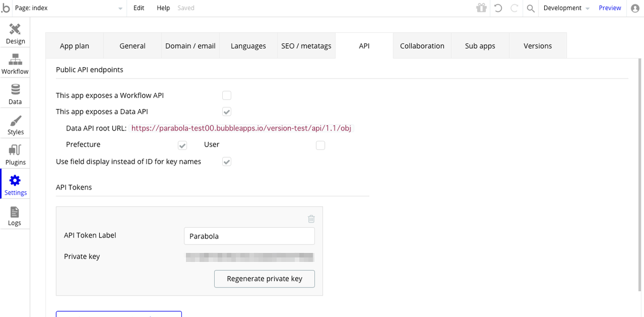Click Regenerate private key button
Image resolution: width=644 pixels, height=317 pixels.
coord(265,279)
